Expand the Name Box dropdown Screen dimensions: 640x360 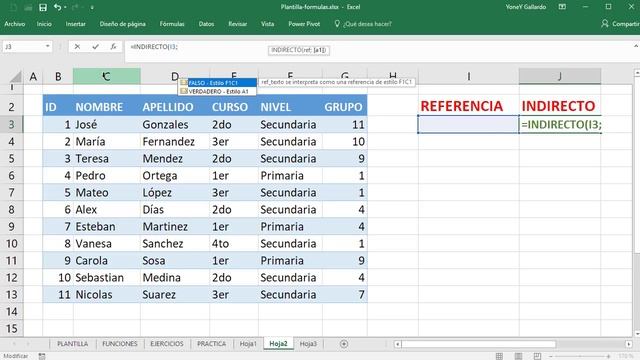coord(48,47)
